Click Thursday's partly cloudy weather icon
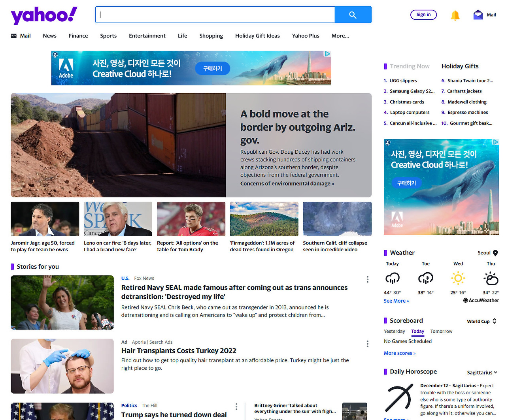Image resolution: width=506 pixels, height=420 pixels. pyautogui.click(x=491, y=279)
